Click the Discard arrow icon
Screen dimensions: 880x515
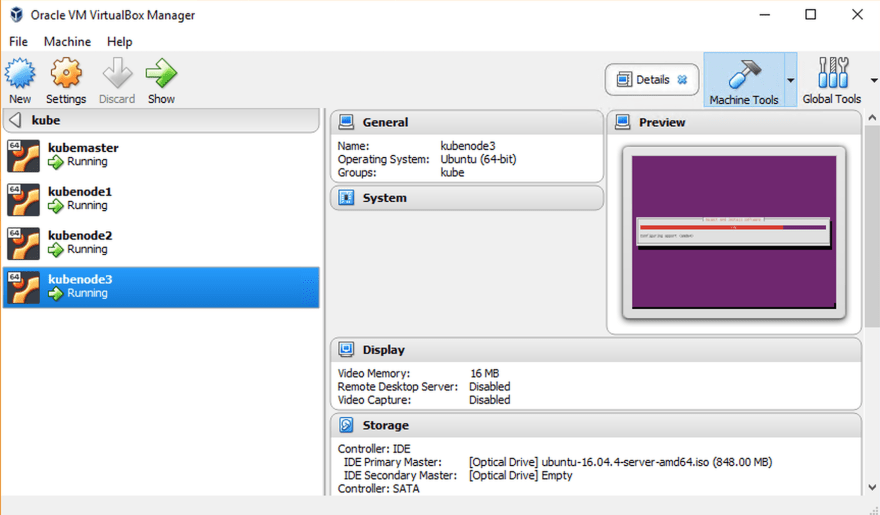117,73
